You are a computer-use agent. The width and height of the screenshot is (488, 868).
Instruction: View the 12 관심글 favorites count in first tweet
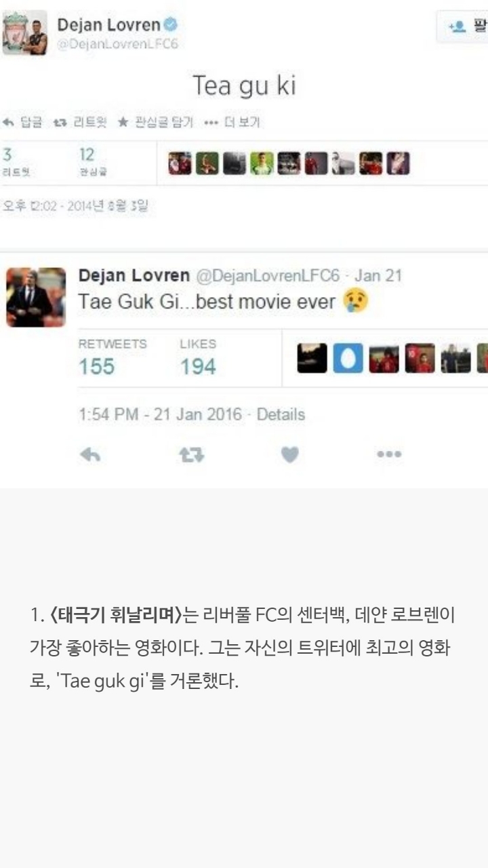point(87,161)
